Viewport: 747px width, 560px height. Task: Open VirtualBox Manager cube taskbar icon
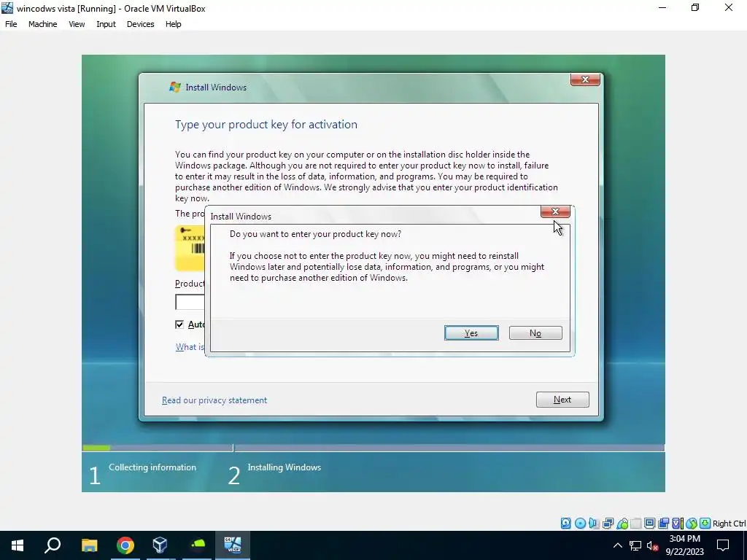(160, 545)
